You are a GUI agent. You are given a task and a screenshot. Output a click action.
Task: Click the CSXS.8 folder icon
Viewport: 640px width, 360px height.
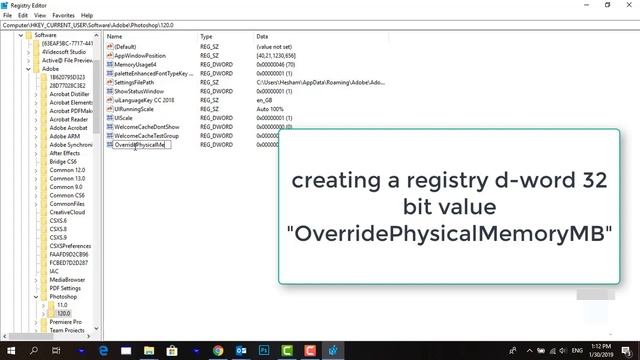[44, 229]
